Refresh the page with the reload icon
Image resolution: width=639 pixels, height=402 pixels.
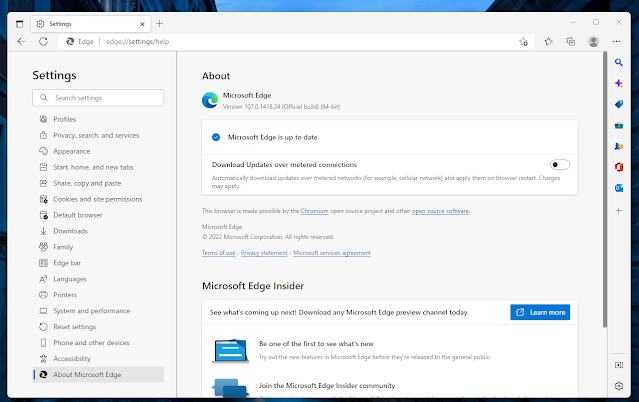tap(44, 41)
